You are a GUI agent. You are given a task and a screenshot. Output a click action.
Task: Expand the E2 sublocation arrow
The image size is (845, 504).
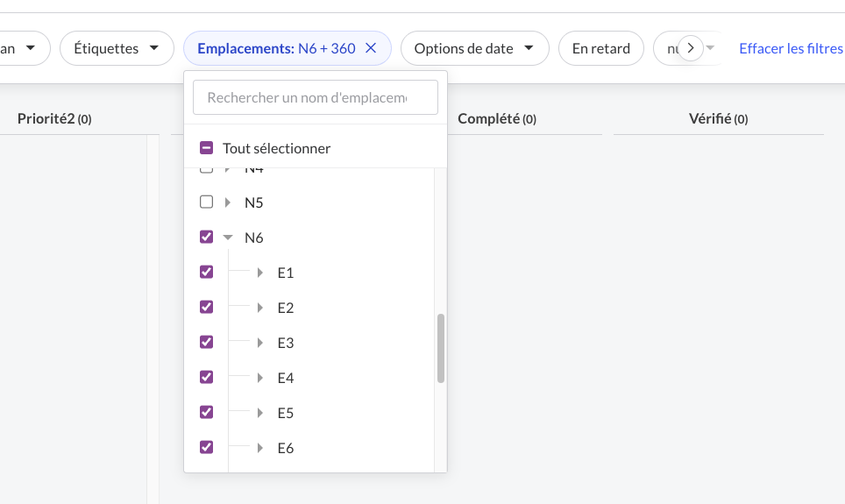260,308
